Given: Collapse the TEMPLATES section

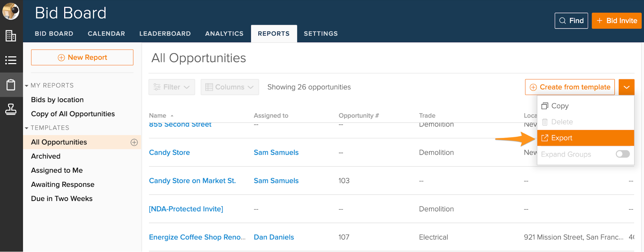Looking at the screenshot, I should (x=27, y=128).
